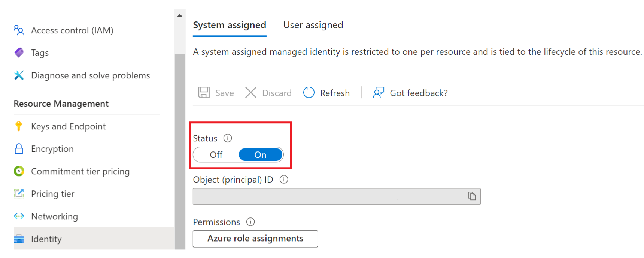
Task: Click the purple Tags icon
Action: [19, 52]
